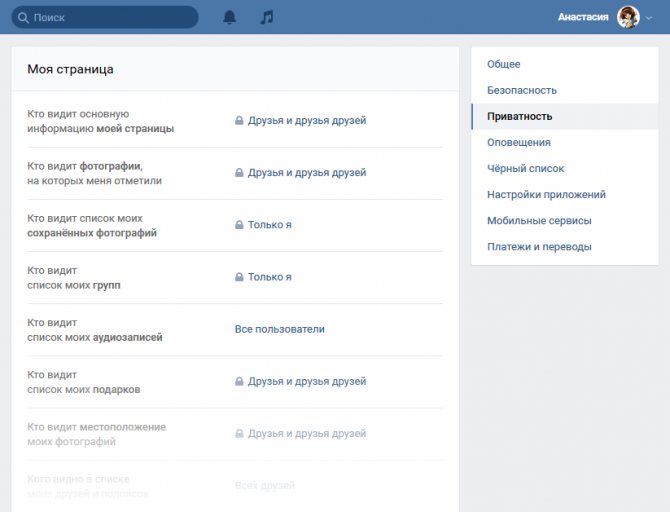The width and height of the screenshot is (670, 512).
Task: Open the Оповещения settings tab
Action: point(564,142)
